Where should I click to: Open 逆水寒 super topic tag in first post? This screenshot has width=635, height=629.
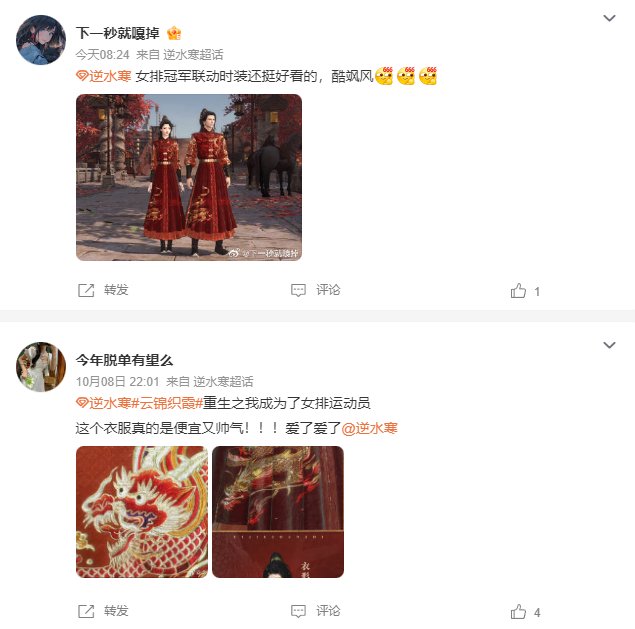coord(104,76)
